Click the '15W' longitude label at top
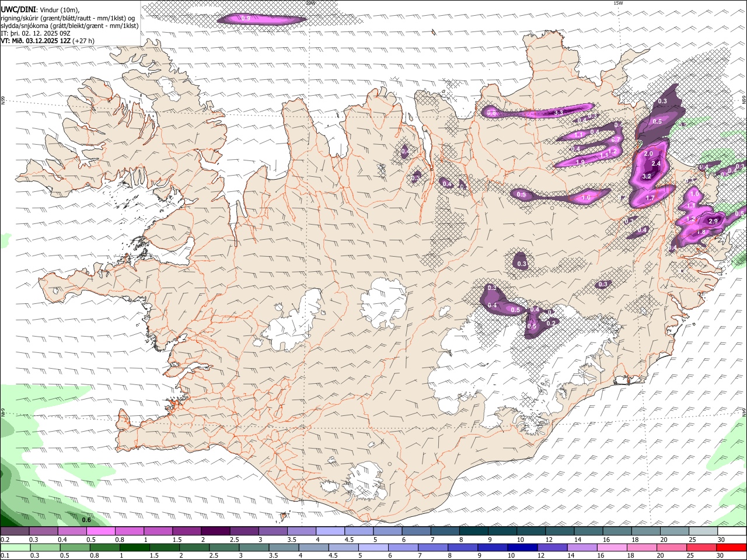This screenshot has width=747, height=560. [618, 3]
